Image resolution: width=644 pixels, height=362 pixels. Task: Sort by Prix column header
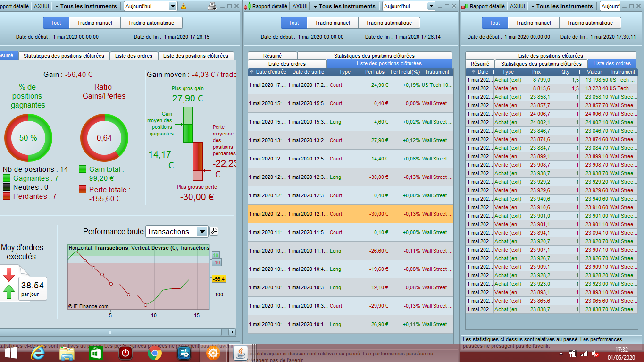[536, 72]
